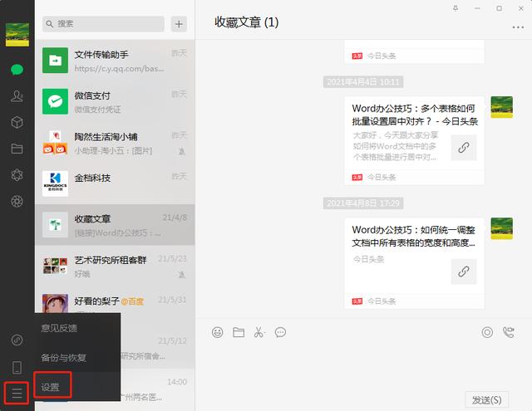Open the aperture-shaped icon in the sidebar
Viewport: 532px width, 411px height.
(17, 201)
